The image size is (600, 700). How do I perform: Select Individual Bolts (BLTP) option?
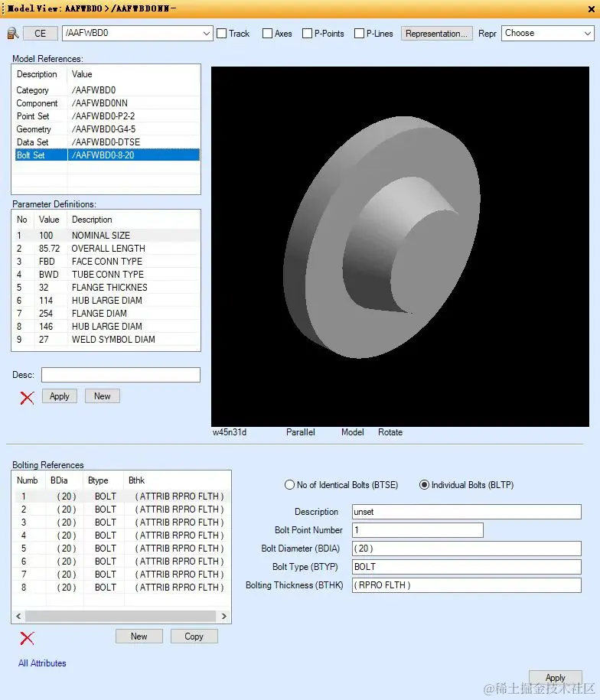(x=424, y=485)
